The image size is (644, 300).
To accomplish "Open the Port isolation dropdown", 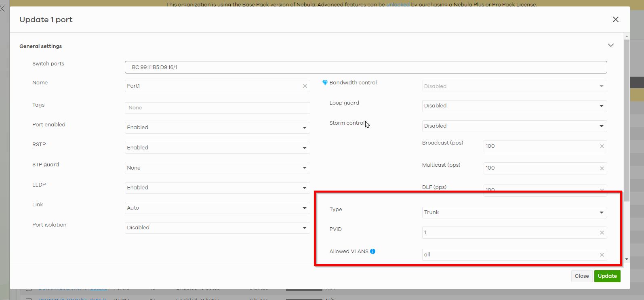I will pos(217,228).
